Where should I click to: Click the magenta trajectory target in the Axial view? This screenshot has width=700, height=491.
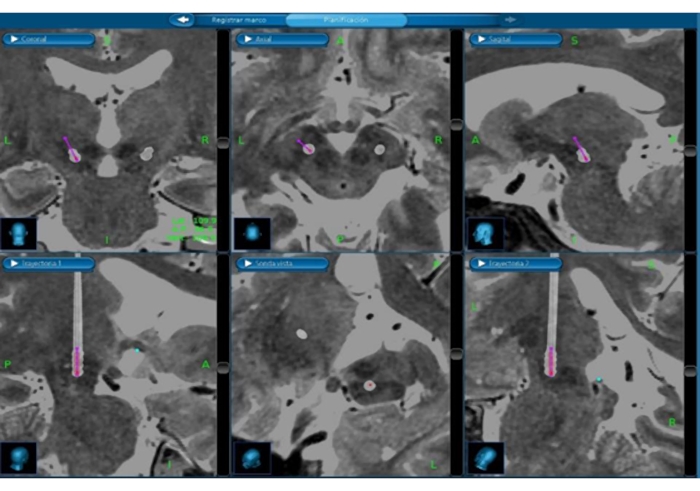306,147
